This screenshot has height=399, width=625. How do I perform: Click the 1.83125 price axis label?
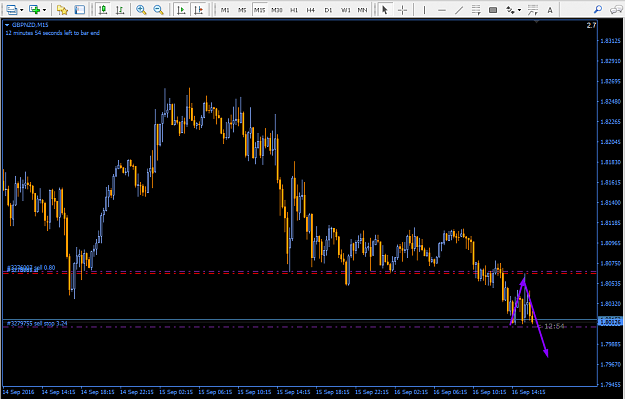[x=610, y=41]
